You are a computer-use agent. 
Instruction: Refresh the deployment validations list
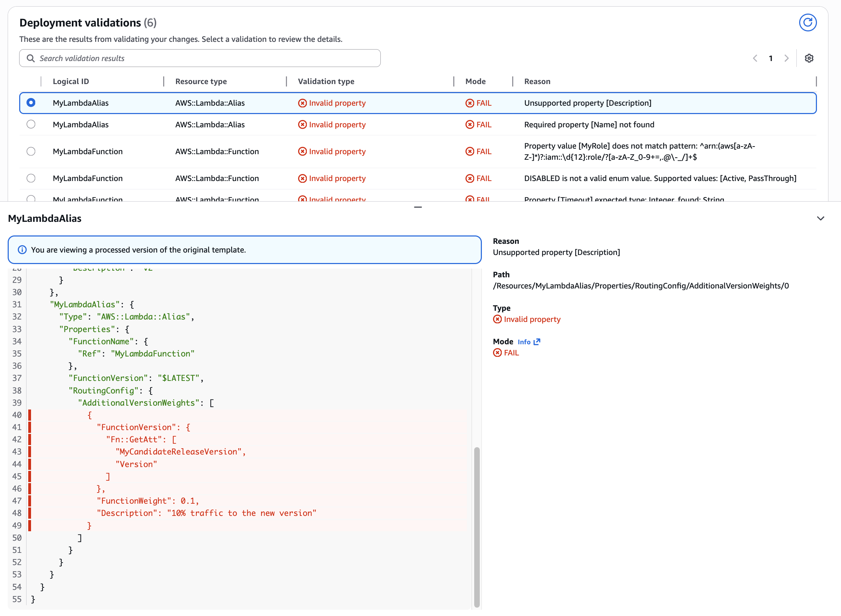coord(808,22)
